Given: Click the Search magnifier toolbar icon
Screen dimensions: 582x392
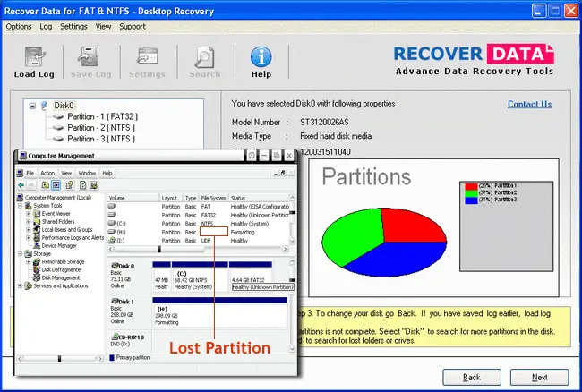Looking at the screenshot, I should (204, 56).
